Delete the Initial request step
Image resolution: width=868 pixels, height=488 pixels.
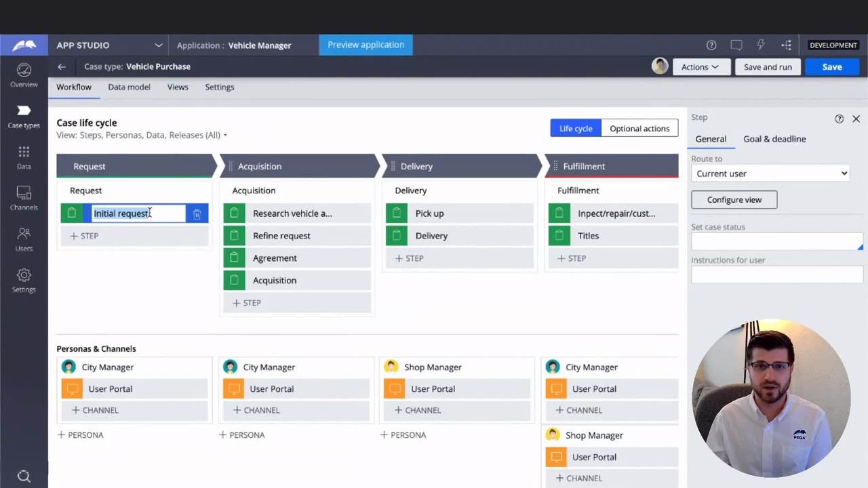(x=197, y=213)
